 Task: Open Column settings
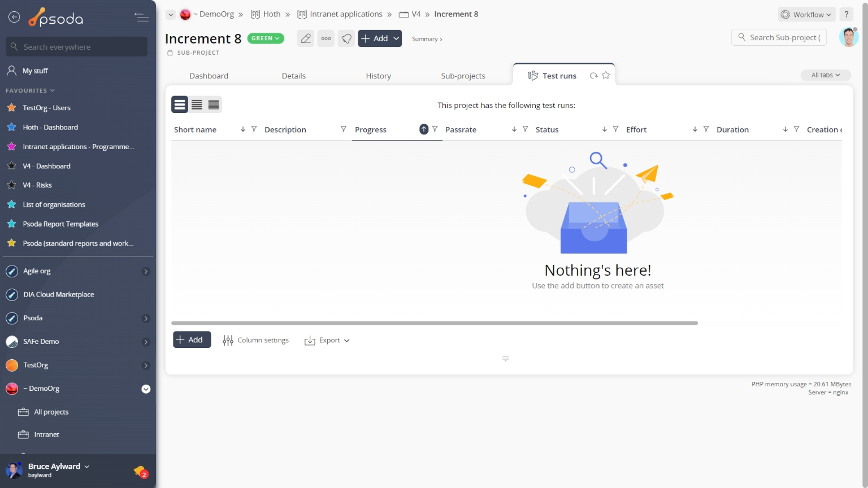pyautogui.click(x=256, y=340)
